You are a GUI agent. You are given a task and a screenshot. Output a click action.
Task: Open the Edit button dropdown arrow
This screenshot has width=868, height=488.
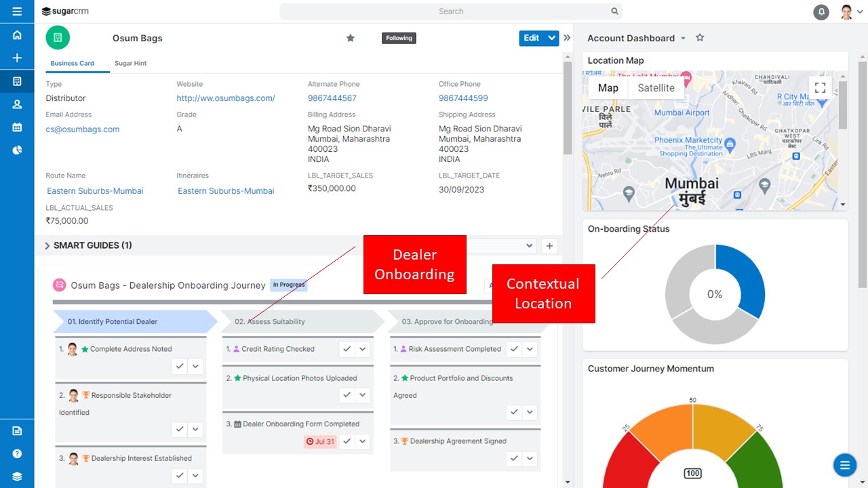tap(552, 38)
